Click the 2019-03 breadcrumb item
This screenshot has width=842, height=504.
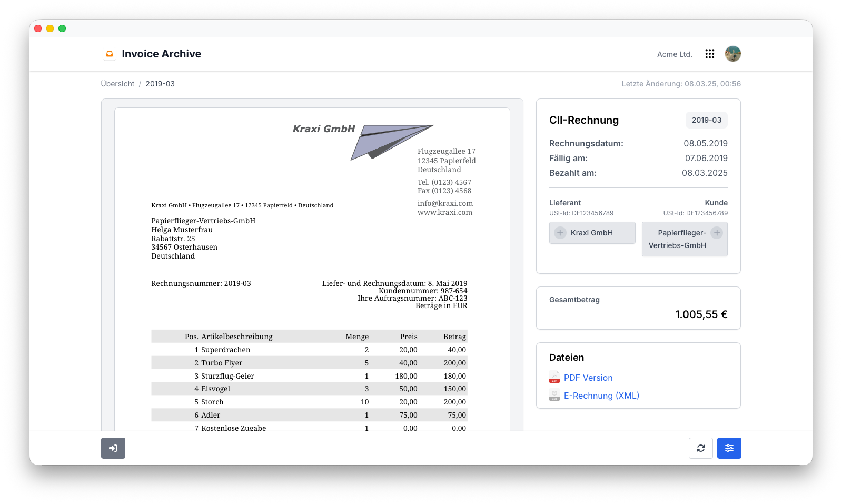160,84
